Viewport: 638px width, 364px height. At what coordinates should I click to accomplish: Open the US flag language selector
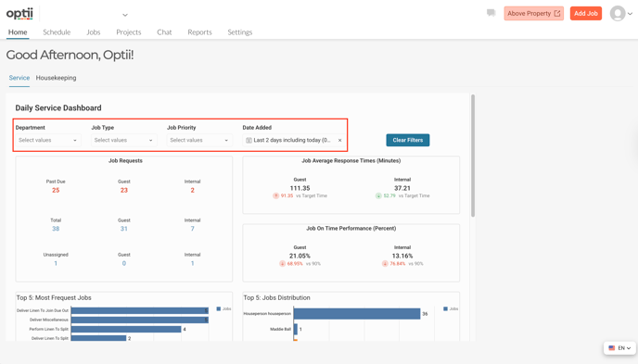click(619, 348)
